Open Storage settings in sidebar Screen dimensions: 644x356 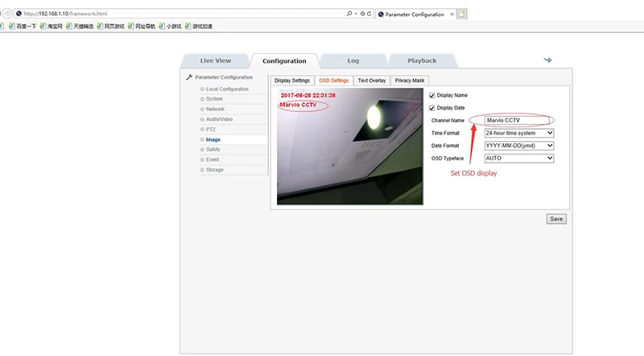[215, 170]
